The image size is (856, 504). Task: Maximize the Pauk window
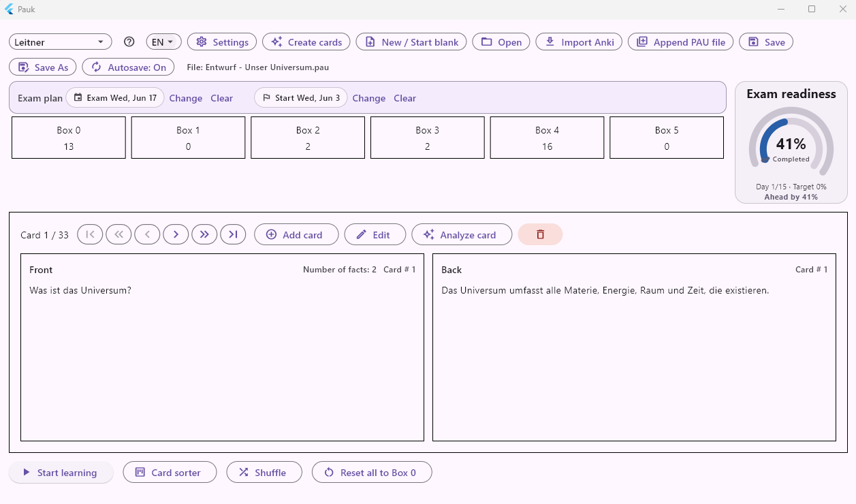[812, 9]
